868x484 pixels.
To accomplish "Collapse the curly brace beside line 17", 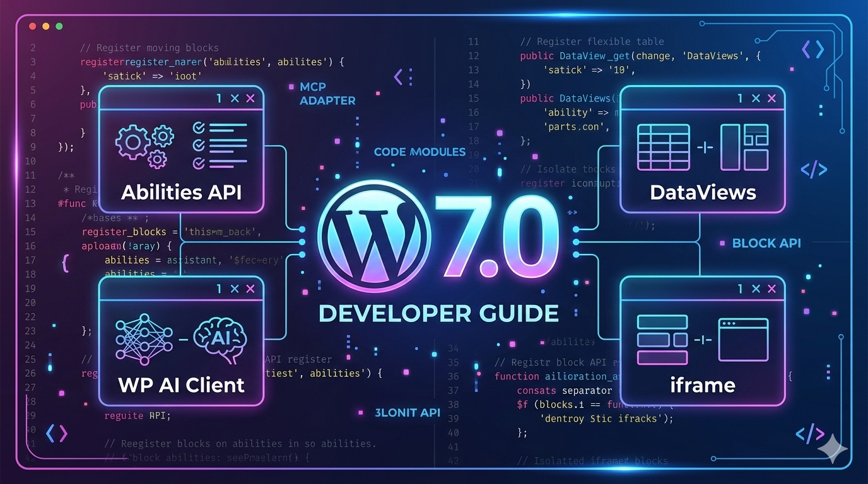I will tap(65, 262).
